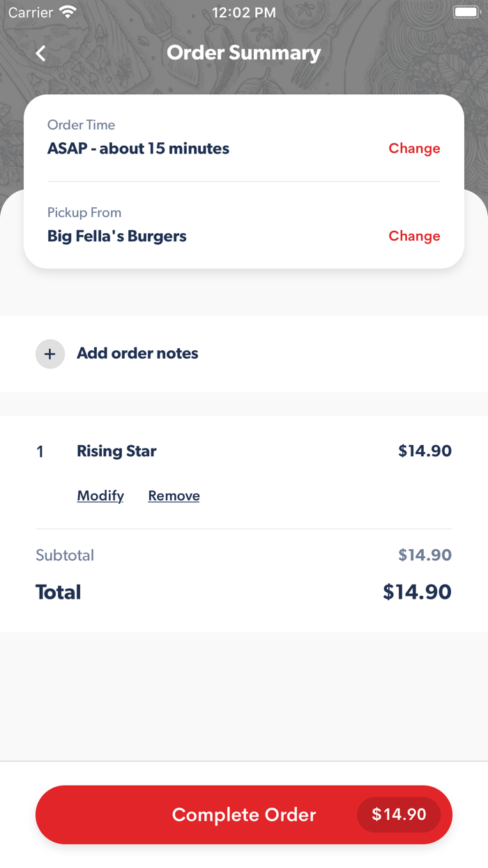Screen dimensions: 488x868
Task: Select the Total amount row
Action: tap(243, 592)
